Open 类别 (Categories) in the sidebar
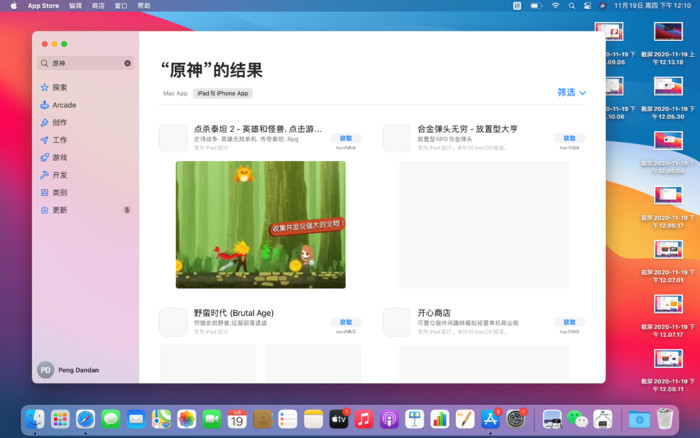 (60, 192)
